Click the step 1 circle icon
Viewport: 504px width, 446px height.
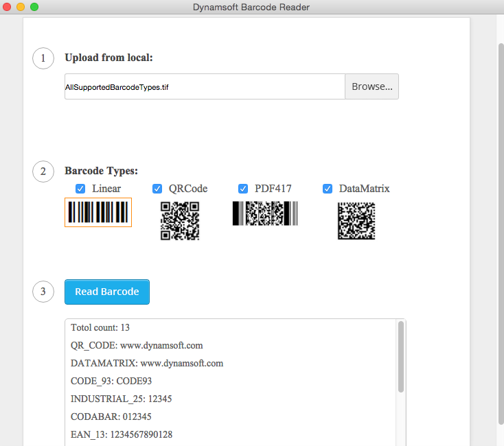[x=43, y=58]
